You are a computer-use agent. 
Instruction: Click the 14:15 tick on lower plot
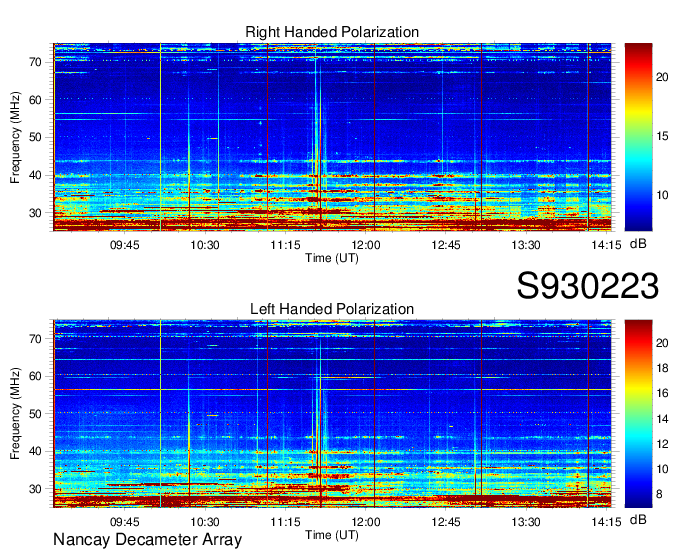click(606, 522)
